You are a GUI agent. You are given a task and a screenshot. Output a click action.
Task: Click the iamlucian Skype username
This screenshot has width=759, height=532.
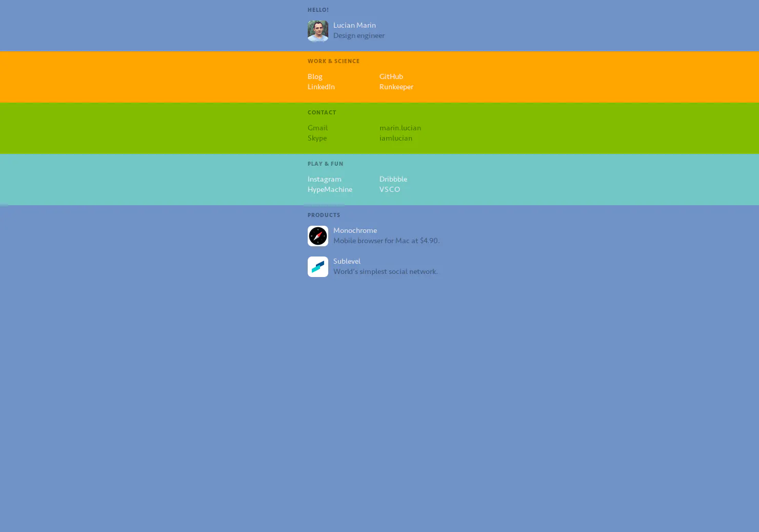tap(396, 138)
